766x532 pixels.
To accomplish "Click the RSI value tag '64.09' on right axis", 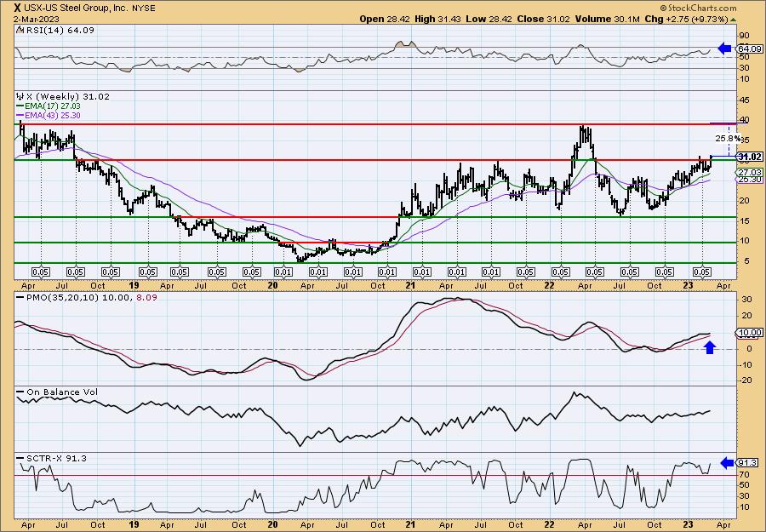I will coord(749,49).
